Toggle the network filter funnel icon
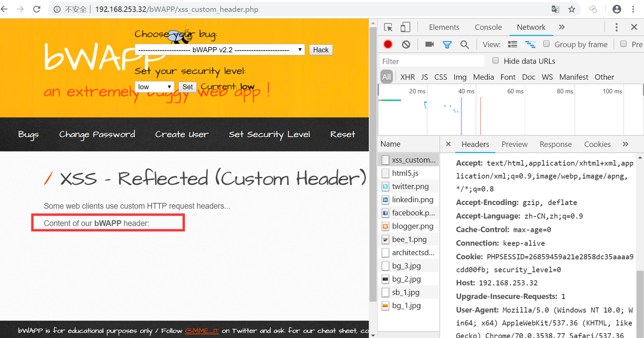This screenshot has width=644, height=338. point(447,44)
